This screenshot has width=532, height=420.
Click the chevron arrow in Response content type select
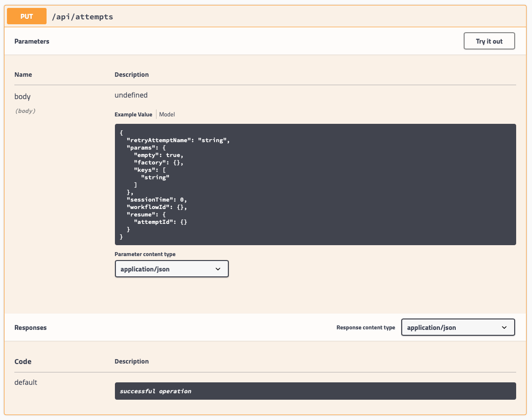(x=504, y=327)
